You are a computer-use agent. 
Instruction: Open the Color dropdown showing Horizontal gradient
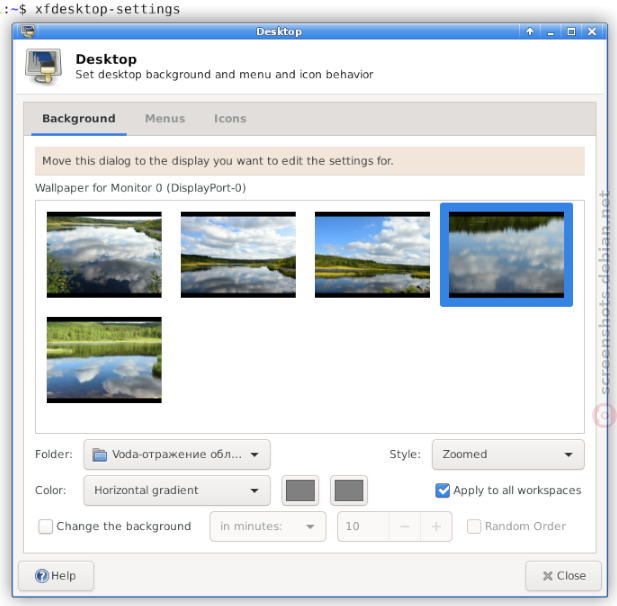pos(177,490)
